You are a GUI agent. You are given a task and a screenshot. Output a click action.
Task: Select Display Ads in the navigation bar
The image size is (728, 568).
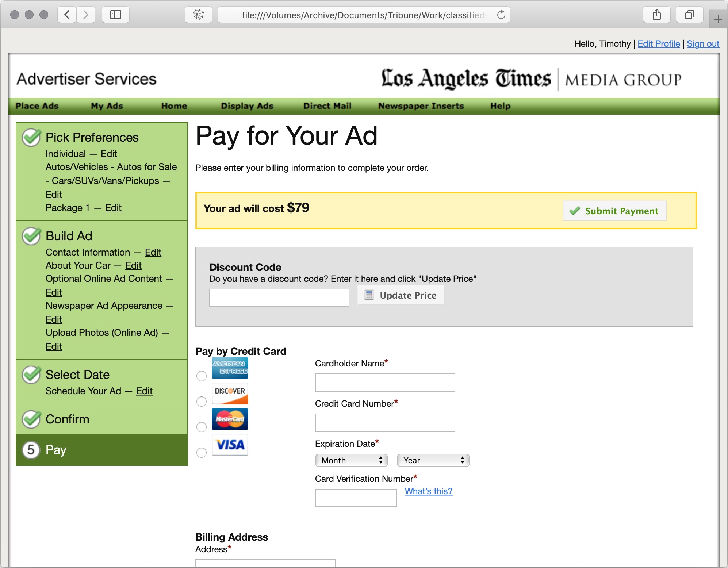coord(247,106)
